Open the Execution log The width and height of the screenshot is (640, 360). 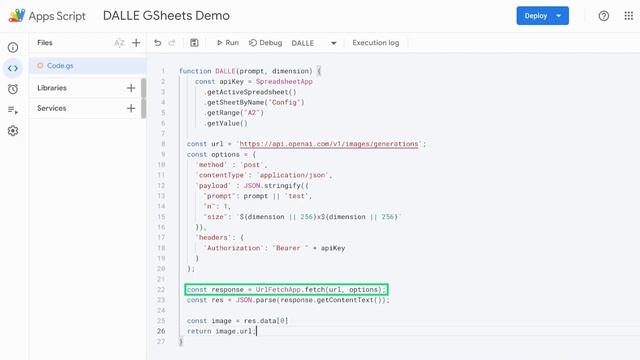376,43
